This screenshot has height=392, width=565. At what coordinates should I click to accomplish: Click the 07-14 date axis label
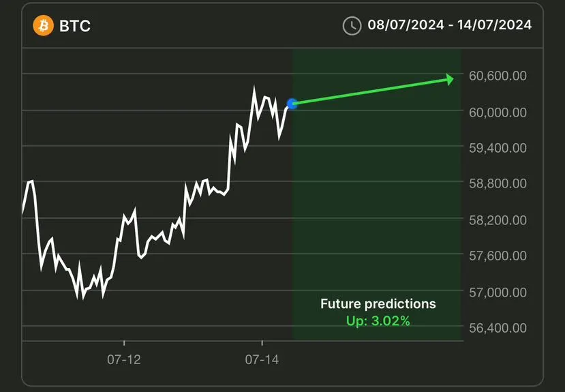tap(262, 359)
